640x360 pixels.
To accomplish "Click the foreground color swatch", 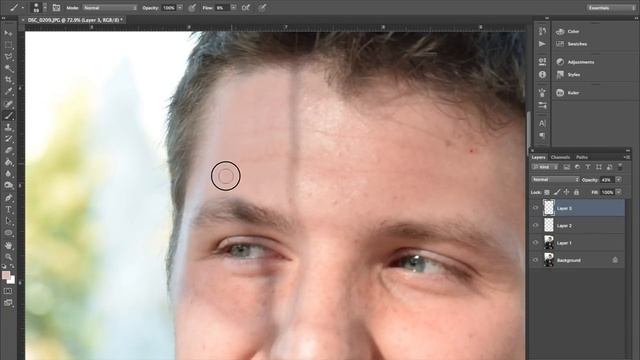I will 6,276.
